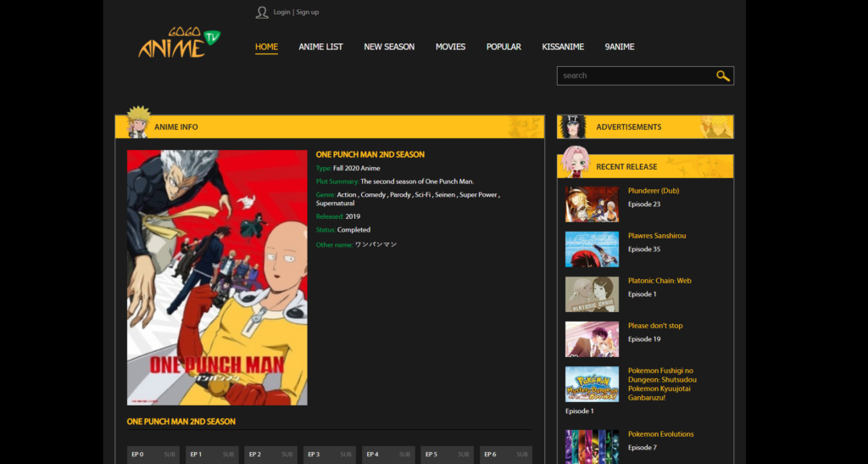Screen dimensions: 868x464
Task: Open episode EP 2 SUB
Action: click(270, 455)
